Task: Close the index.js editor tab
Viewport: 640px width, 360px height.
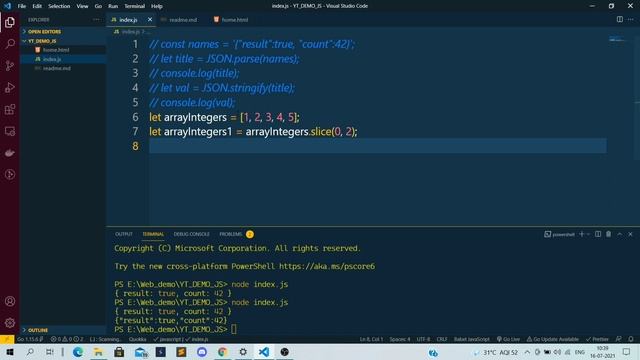Action: click(150, 19)
